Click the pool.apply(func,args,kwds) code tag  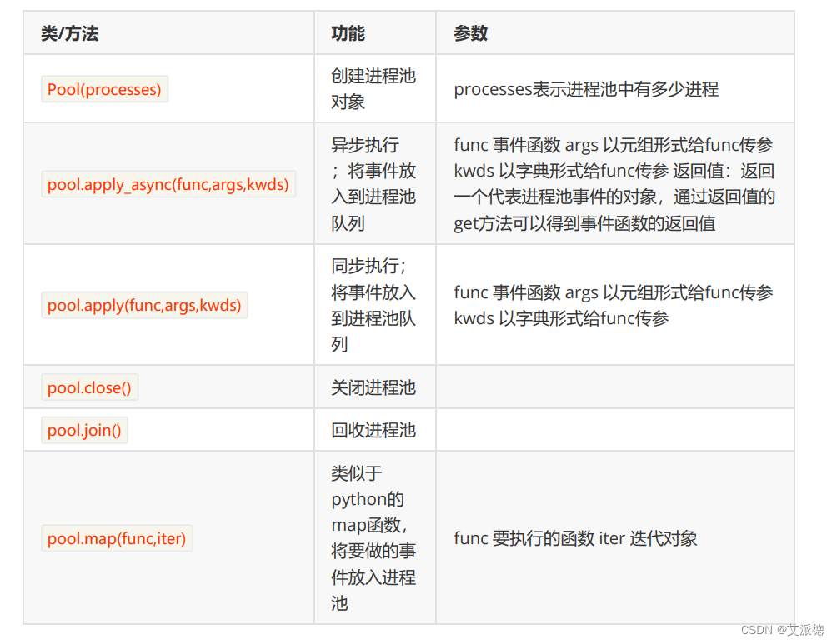143,305
